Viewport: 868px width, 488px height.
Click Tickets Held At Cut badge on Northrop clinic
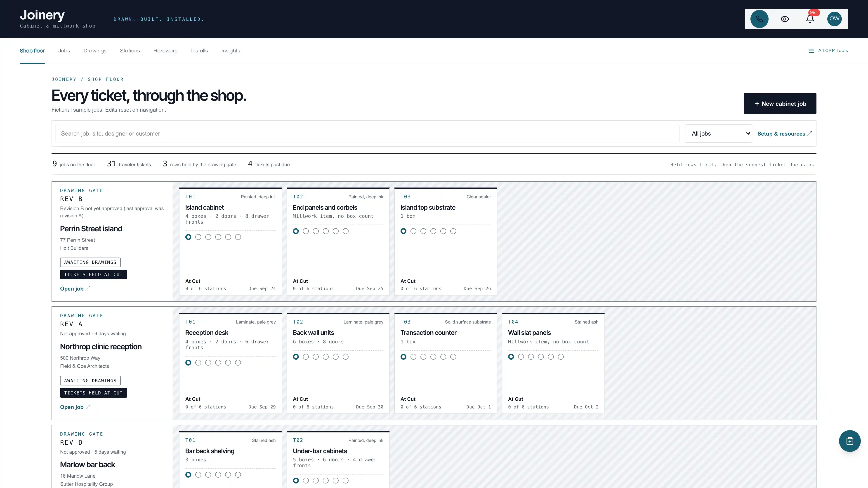point(93,393)
